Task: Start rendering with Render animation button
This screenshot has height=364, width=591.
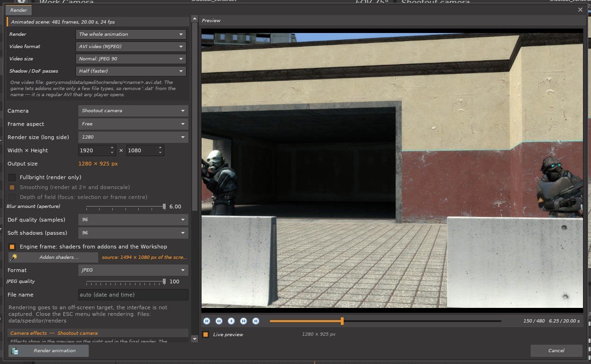Action: coord(49,351)
